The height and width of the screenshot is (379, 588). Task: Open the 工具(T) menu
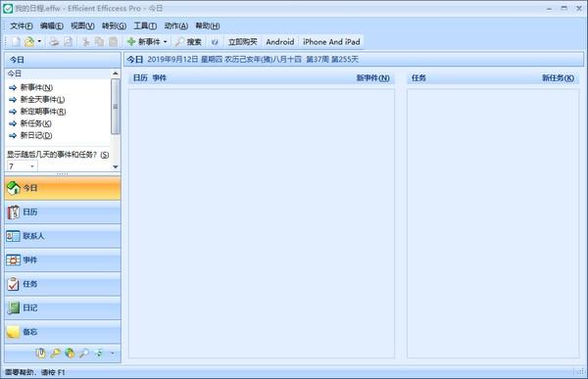tap(145, 25)
